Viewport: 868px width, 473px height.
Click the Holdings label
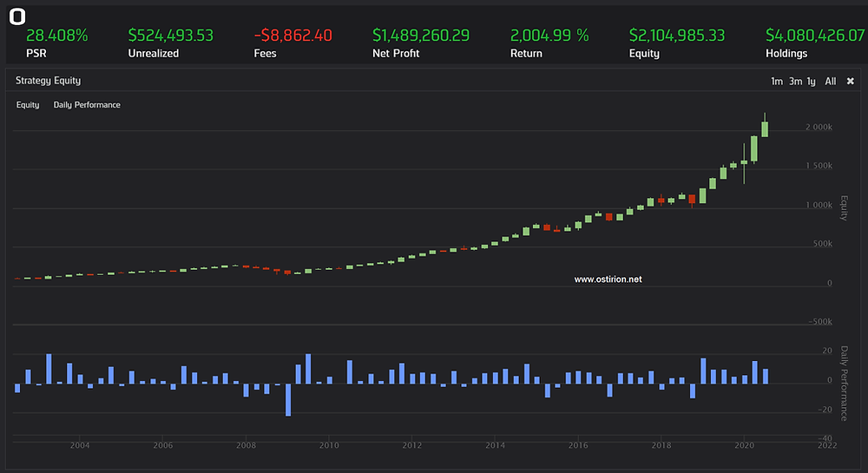(x=786, y=53)
